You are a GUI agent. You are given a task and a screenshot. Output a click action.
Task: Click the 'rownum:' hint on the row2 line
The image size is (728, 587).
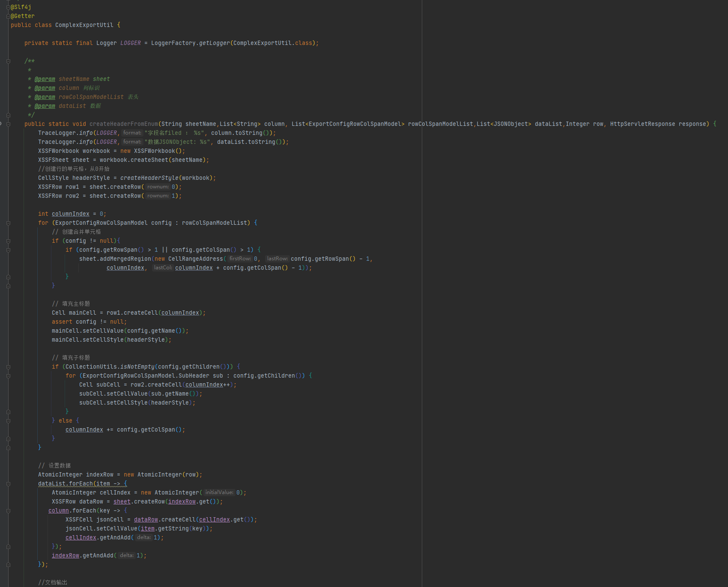pos(158,196)
